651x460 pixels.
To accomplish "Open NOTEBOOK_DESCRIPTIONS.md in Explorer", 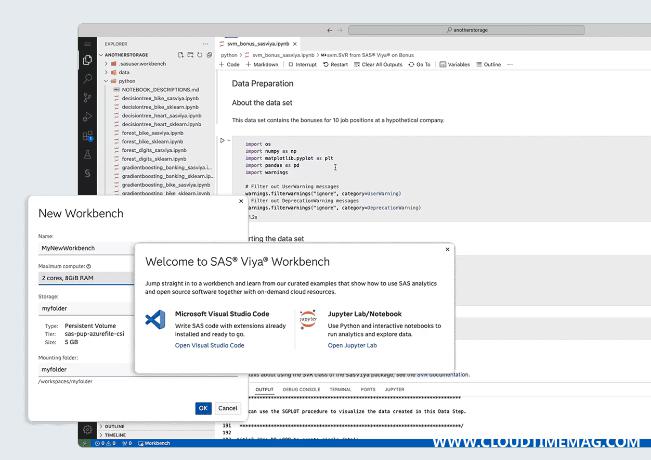I will (156, 90).
